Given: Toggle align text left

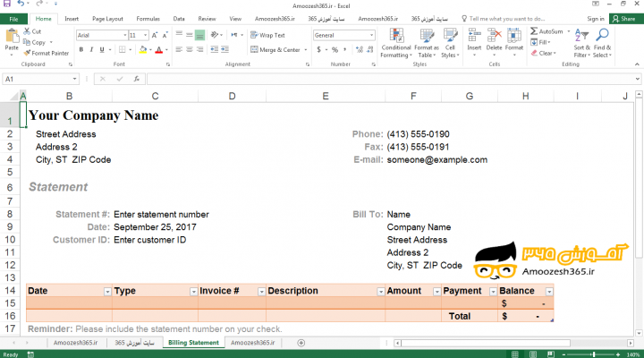Looking at the screenshot, I should pyautogui.click(x=179, y=49).
